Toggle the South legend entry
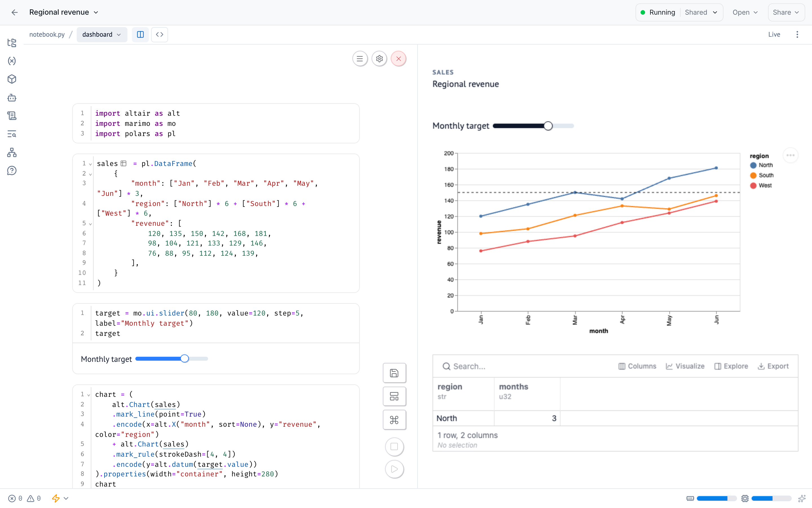This screenshot has height=508, width=812. pyautogui.click(x=761, y=175)
